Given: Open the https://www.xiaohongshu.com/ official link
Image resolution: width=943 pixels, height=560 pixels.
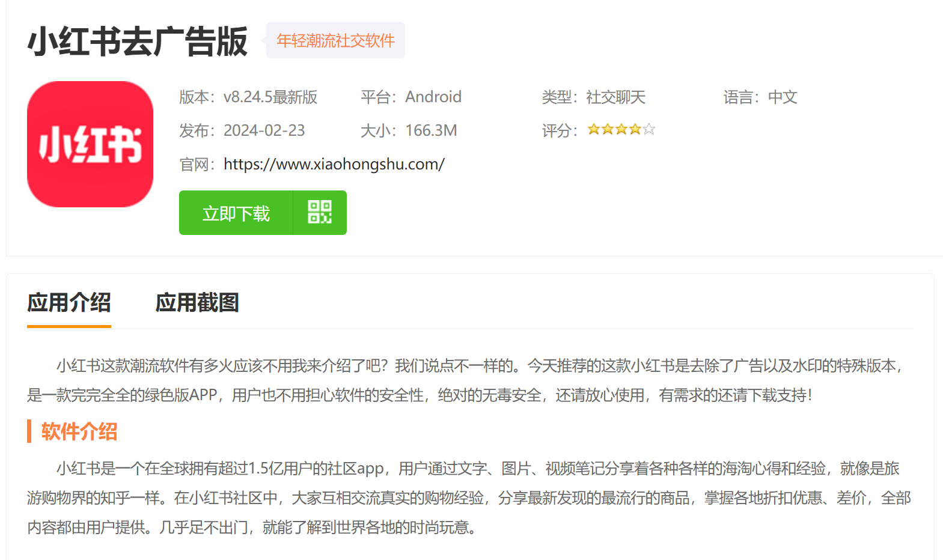Looking at the screenshot, I should (334, 164).
